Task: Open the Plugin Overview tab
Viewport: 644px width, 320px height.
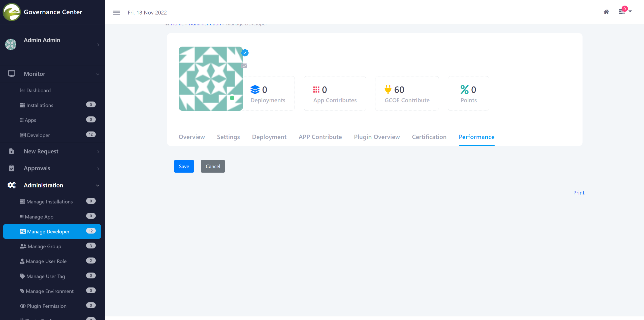Action: (x=377, y=137)
